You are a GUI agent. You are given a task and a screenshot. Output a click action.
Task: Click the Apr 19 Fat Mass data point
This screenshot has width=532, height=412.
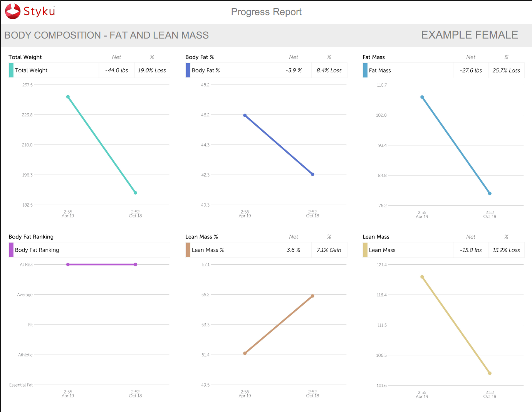click(x=422, y=97)
